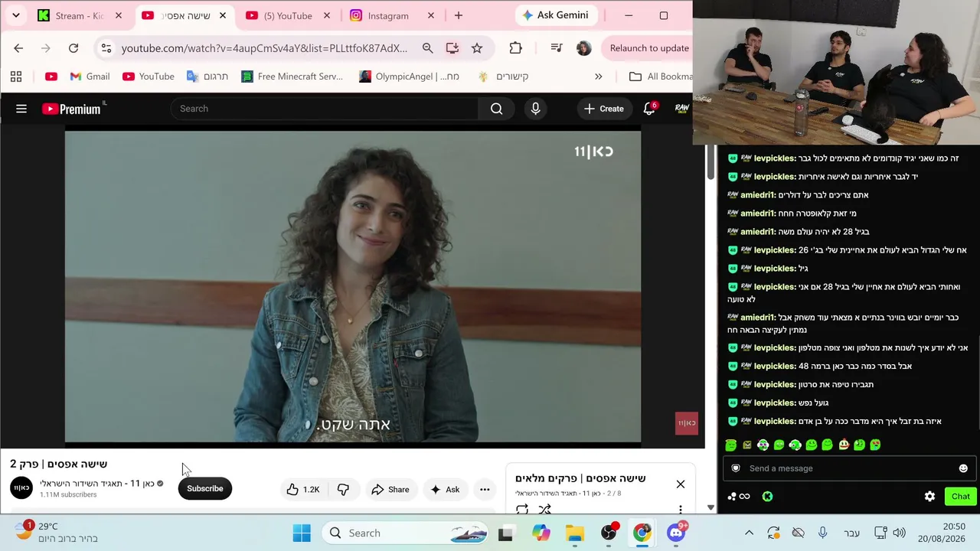
Task: Click the install app icon in address bar
Action: [x=452, y=48]
